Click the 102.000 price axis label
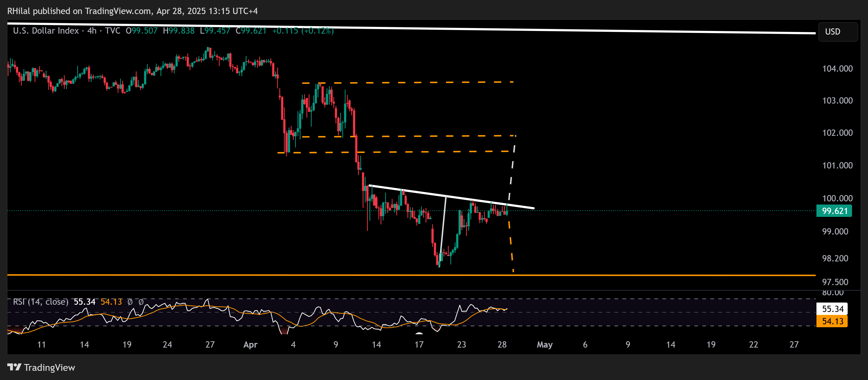The image size is (868, 380). [x=837, y=133]
